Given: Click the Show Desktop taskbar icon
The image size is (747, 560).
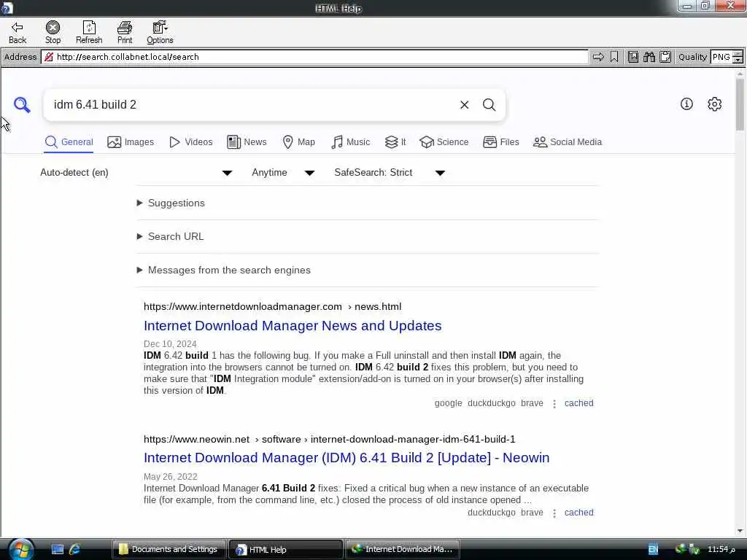Looking at the screenshot, I should (57, 550).
